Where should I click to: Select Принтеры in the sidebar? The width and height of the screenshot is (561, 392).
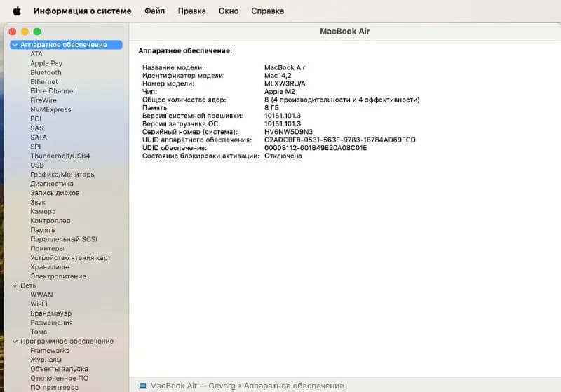47,248
